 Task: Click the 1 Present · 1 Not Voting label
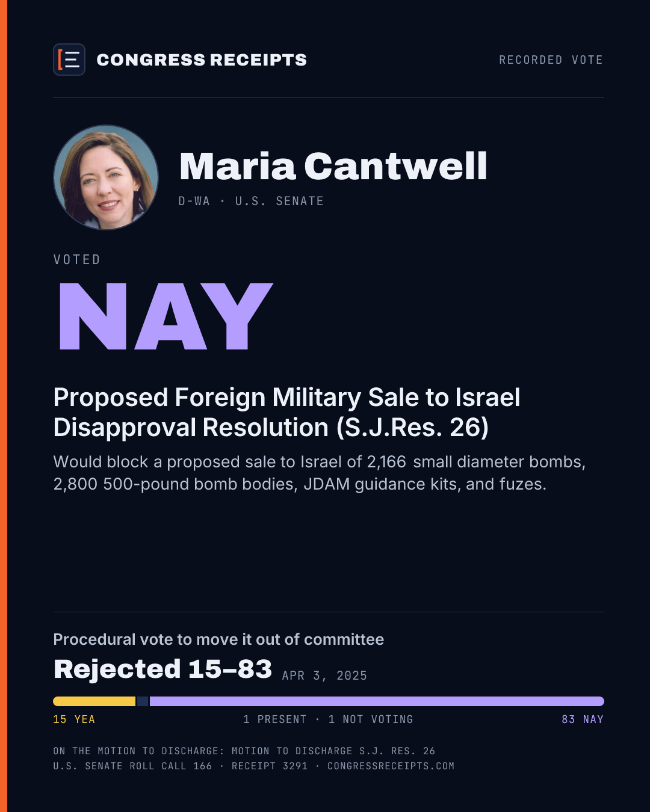pyautogui.click(x=328, y=719)
